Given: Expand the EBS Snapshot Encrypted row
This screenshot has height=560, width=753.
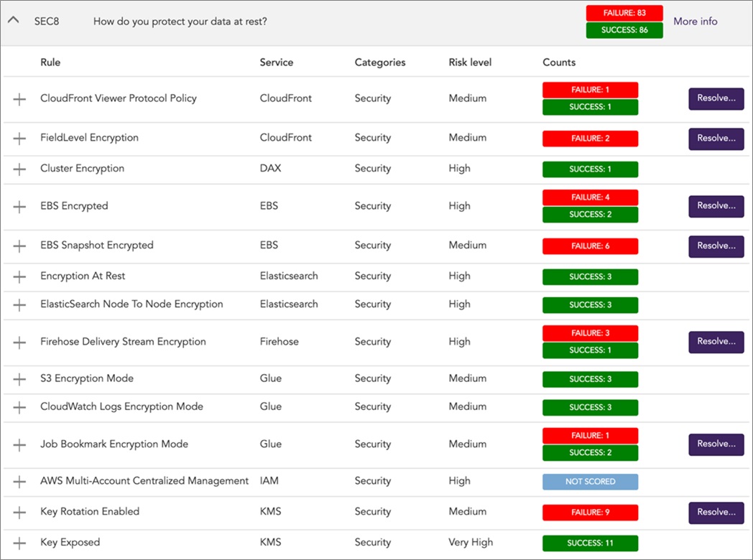Looking at the screenshot, I should (x=19, y=246).
